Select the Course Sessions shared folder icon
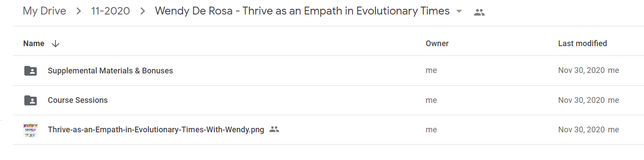The width and height of the screenshot is (644, 160). tap(30, 100)
